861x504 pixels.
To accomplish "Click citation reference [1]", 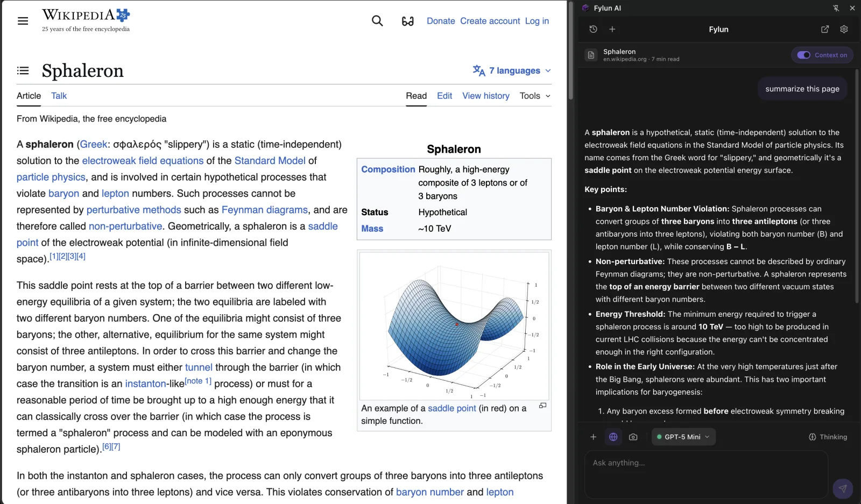I will pos(54,256).
